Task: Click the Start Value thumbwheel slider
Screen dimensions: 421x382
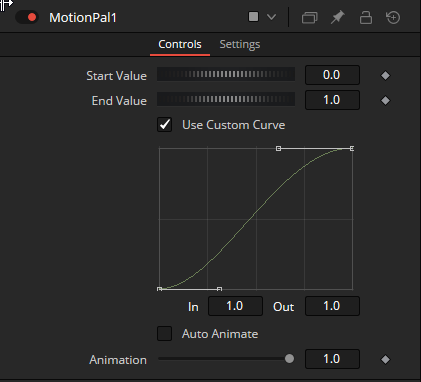Action: 226,74
